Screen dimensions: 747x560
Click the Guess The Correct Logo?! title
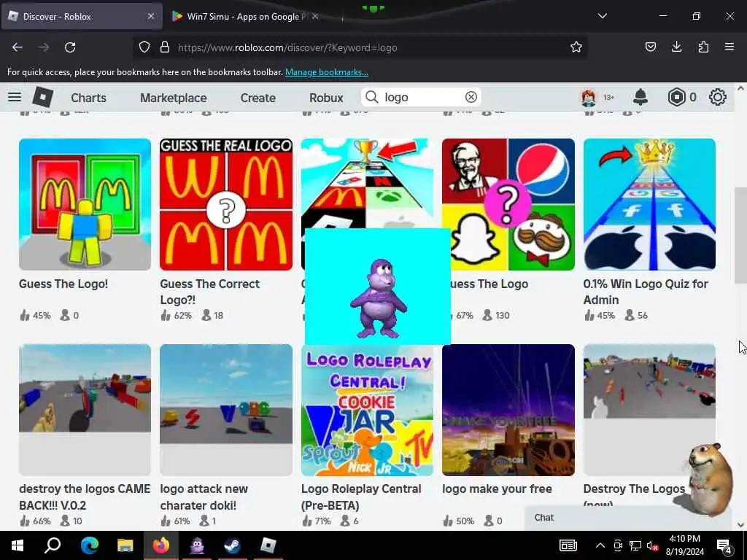click(209, 292)
